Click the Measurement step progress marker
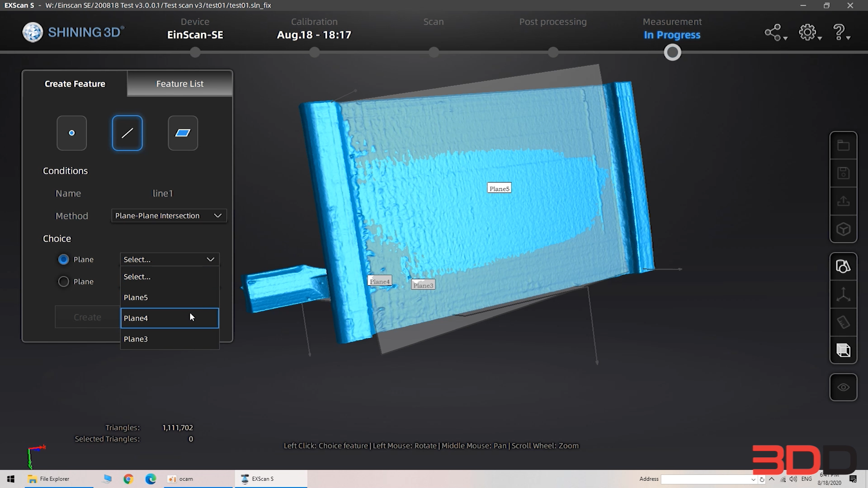Screen dimensions: 868x488 tap(672, 53)
